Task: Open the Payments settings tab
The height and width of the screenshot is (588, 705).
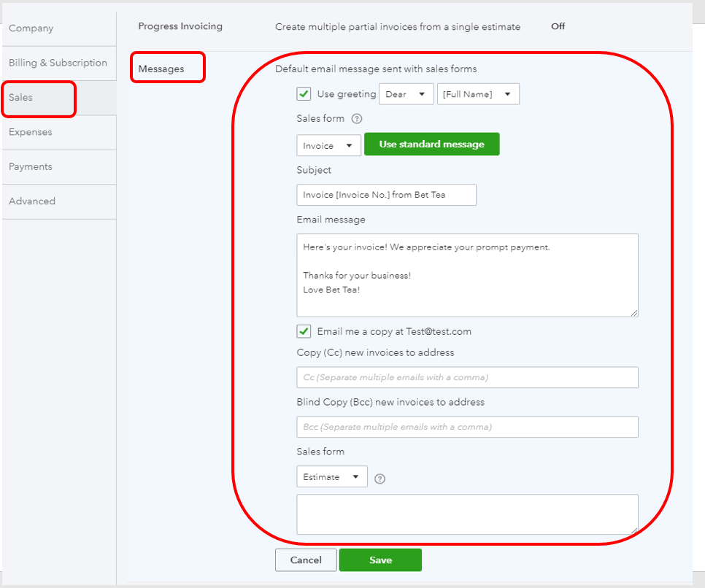Action: pyautogui.click(x=31, y=166)
